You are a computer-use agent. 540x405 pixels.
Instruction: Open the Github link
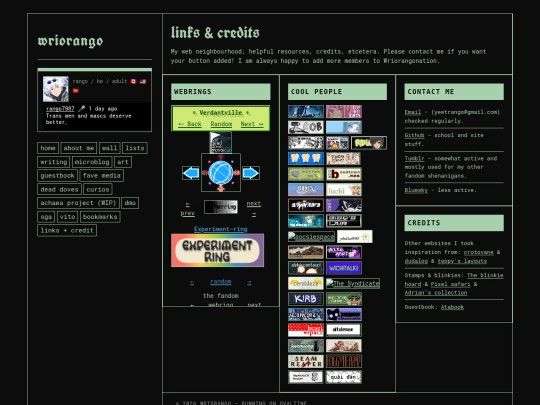[x=414, y=135]
